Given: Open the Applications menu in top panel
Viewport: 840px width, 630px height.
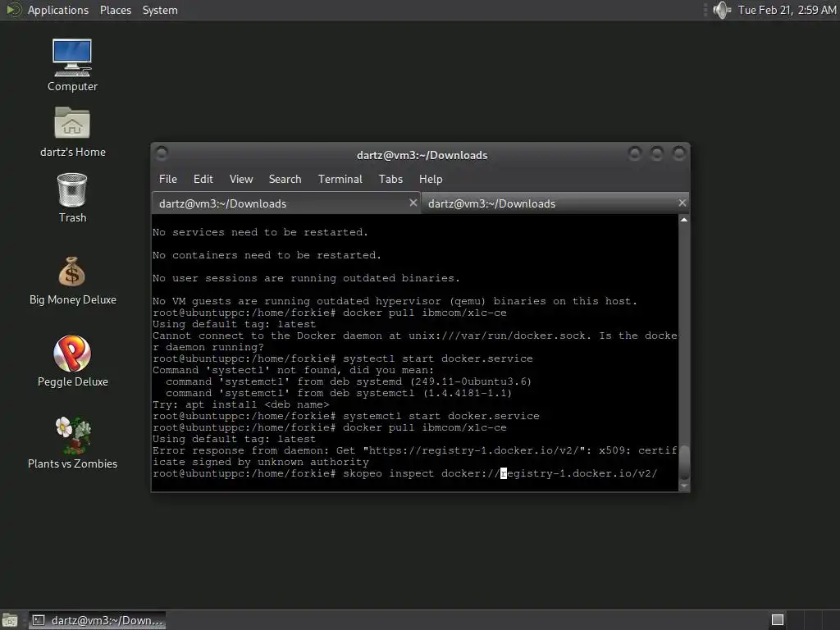Looking at the screenshot, I should [58, 10].
